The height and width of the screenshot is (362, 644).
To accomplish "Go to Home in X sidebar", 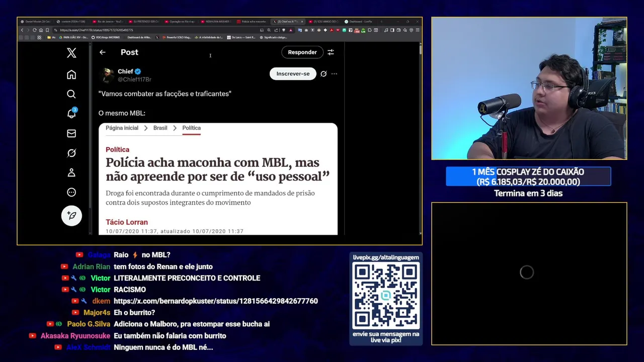I will (x=71, y=74).
